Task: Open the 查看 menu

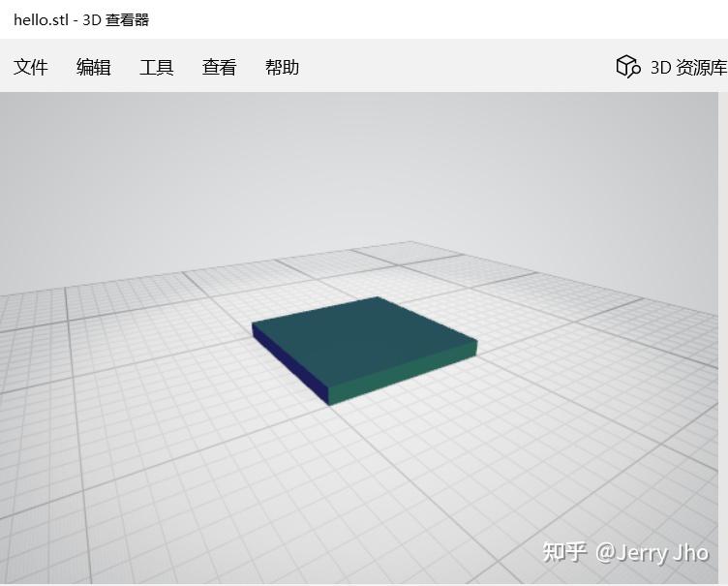Action: 219,68
